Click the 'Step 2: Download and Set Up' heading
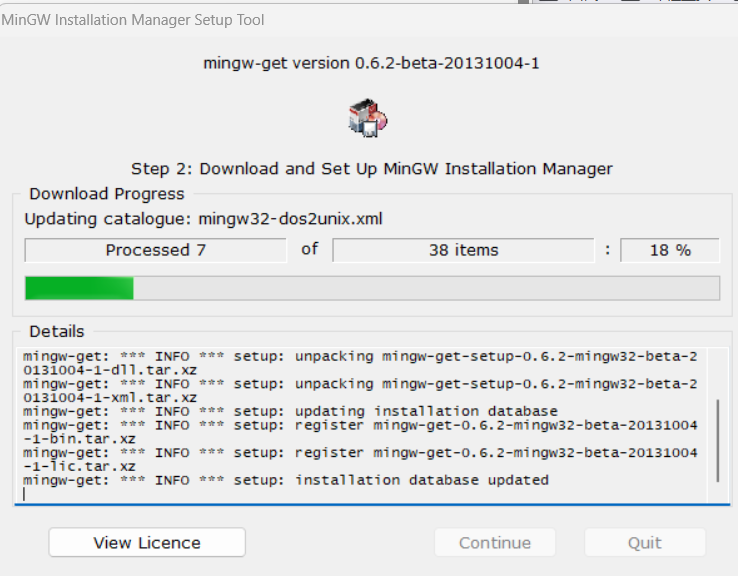The image size is (738, 576). (x=372, y=168)
